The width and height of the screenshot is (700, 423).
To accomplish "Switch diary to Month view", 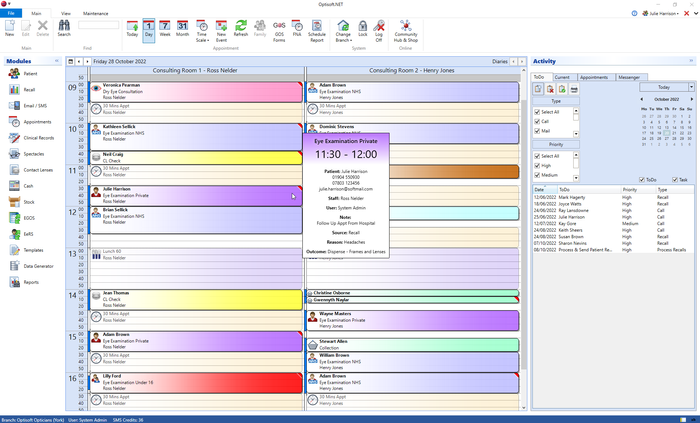I will [182, 28].
